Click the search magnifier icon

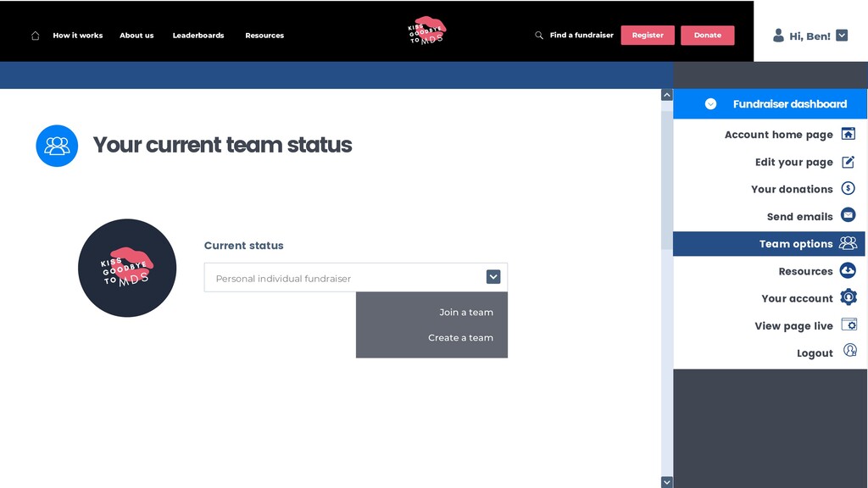538,35
